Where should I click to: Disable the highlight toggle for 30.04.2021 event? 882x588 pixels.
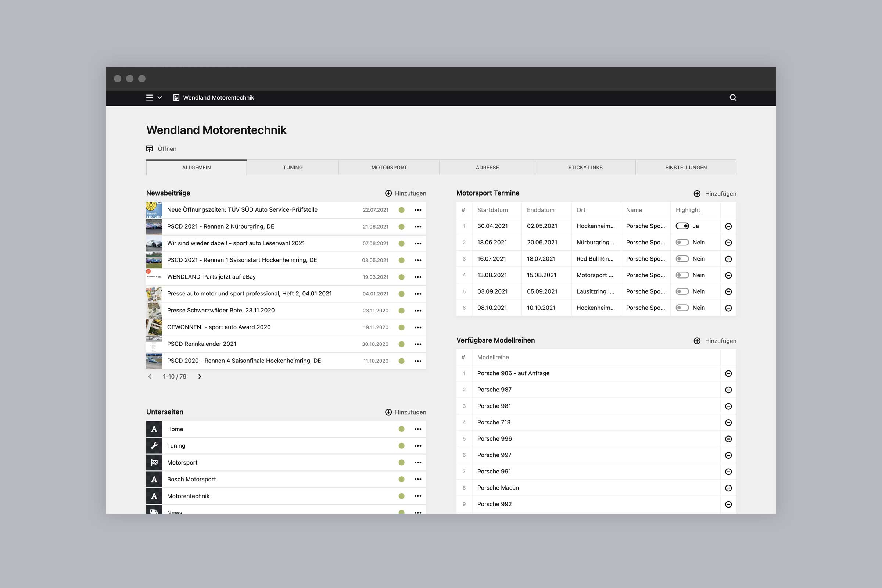pyautogui.click(x=682, y=226)
